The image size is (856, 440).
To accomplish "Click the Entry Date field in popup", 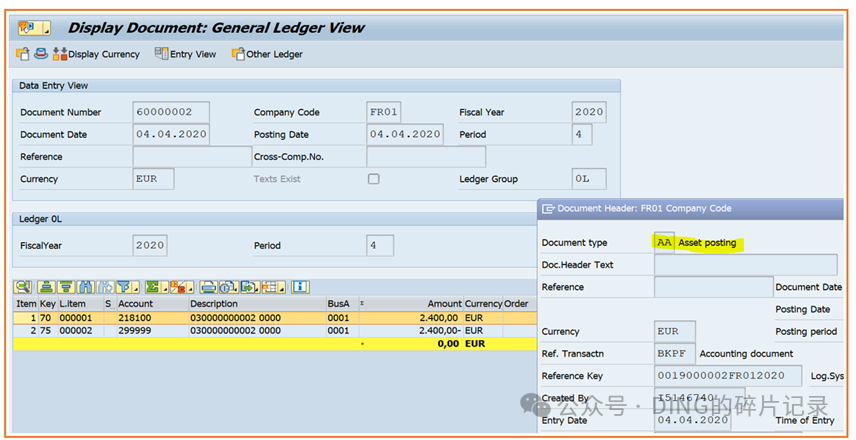I will 693,420.
